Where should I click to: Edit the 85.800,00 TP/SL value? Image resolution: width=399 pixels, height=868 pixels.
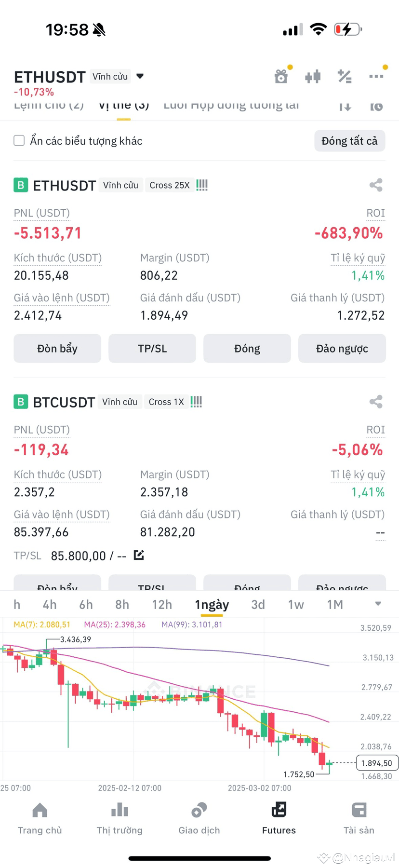(139, 555)
